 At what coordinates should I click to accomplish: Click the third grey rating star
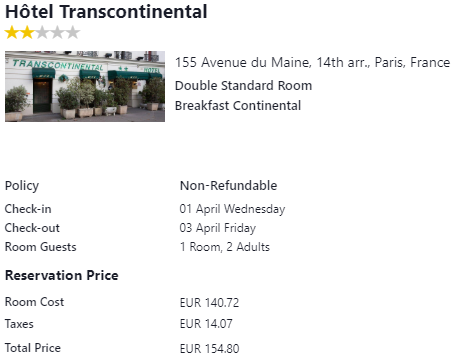(x=42, y=33)
